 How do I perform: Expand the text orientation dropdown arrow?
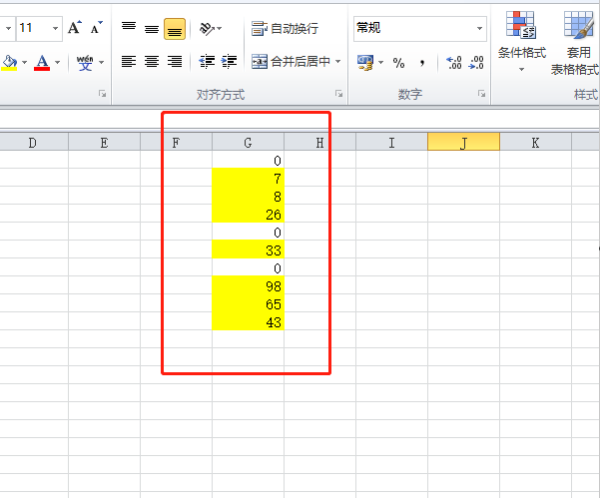click(x=219, y=28)
